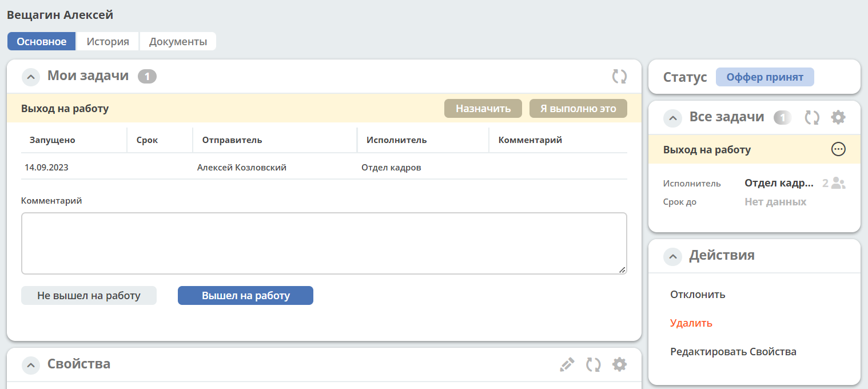
Task: Collapse the Все задачи section
Action: coord(672,118)
